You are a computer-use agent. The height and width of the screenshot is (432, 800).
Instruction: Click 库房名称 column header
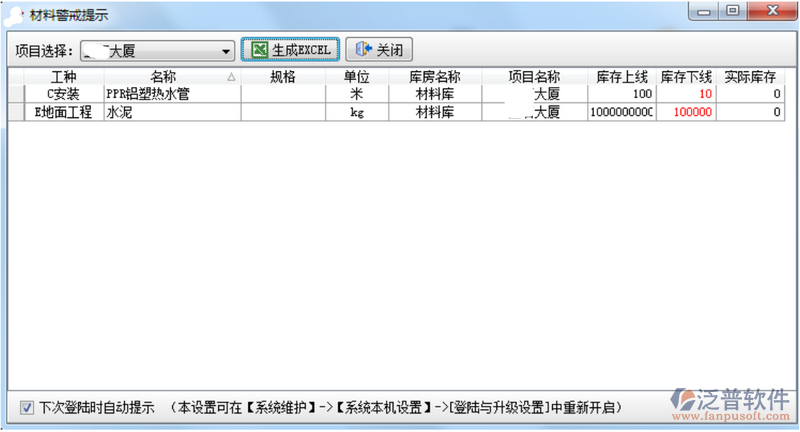(435, 77)
